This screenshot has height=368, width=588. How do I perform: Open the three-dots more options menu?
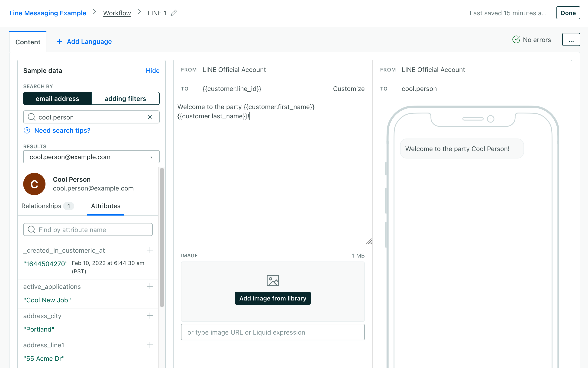point(571,40)
